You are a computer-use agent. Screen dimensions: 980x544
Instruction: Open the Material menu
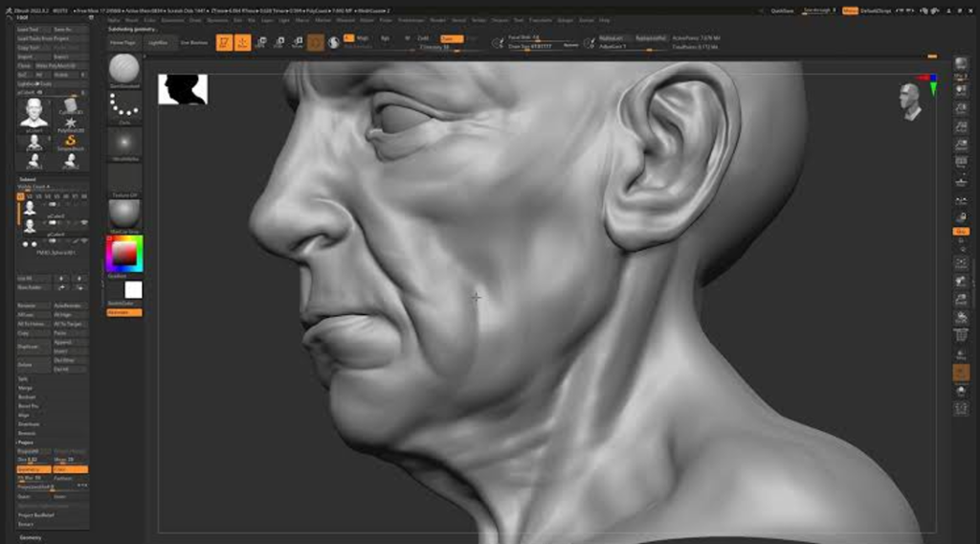(345, 20)
